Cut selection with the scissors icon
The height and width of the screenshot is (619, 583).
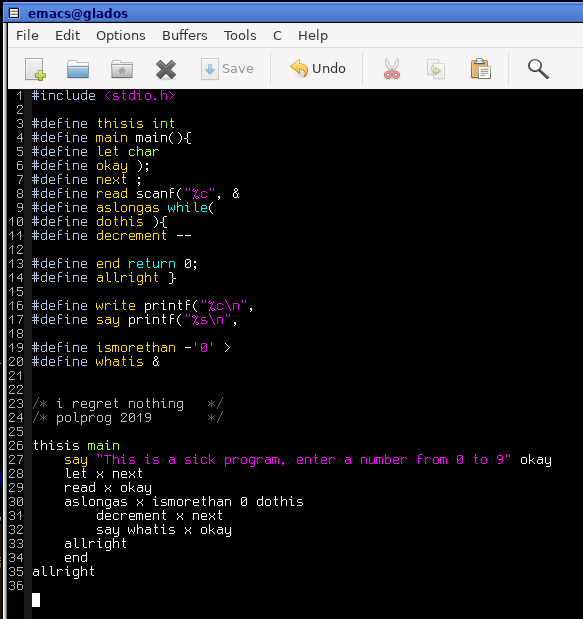pos(392,69)
